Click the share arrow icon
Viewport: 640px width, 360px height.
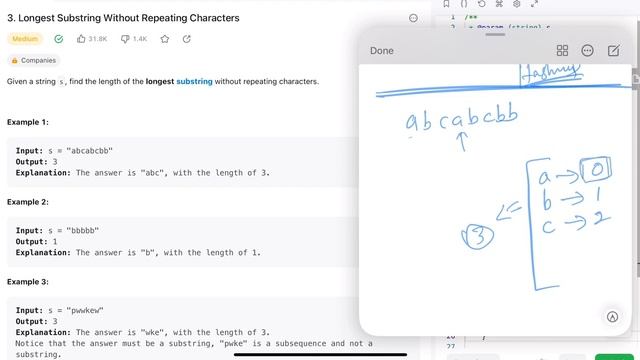pyautogui.click(x=187, y=39)
